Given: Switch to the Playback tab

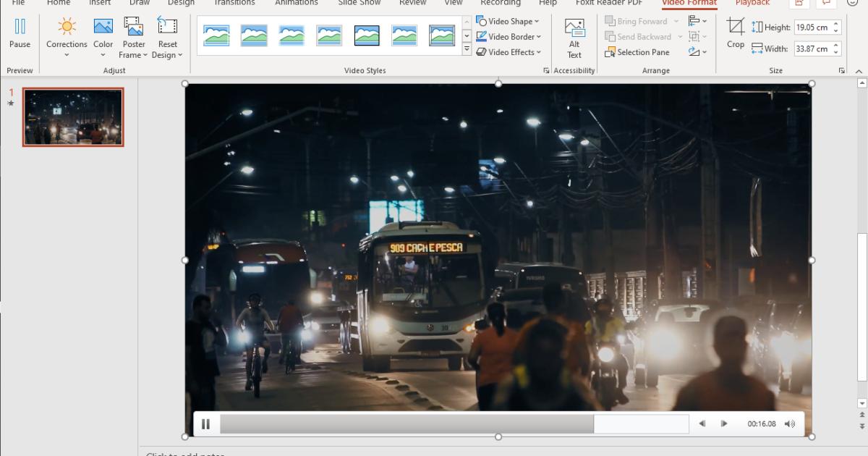Looking at the screenshot, I should 752,3.
